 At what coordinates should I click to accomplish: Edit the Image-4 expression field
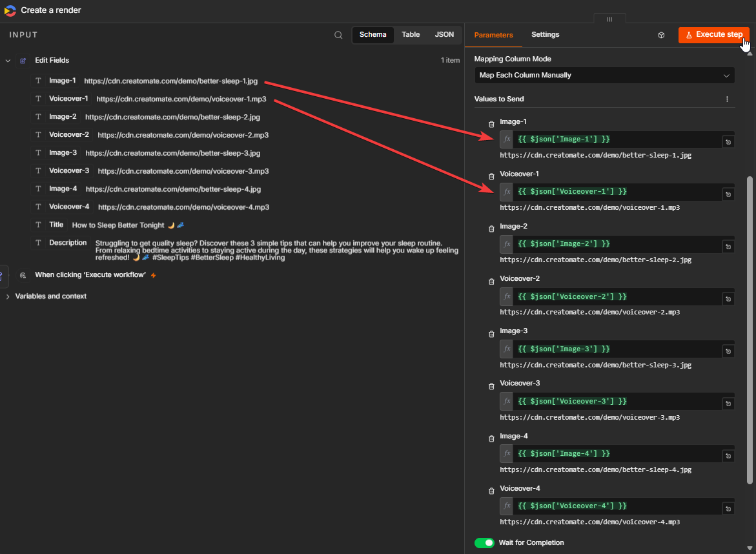617,453
